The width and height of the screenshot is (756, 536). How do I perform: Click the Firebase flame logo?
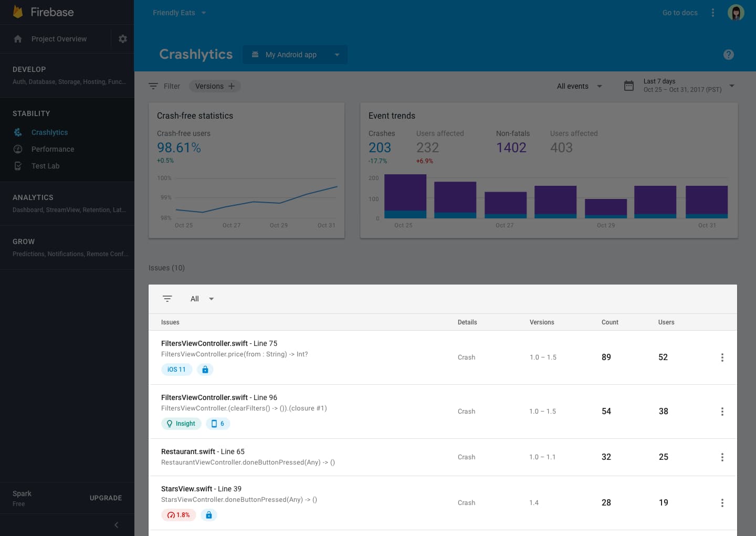pyautogui.click(x=18, y=12)
